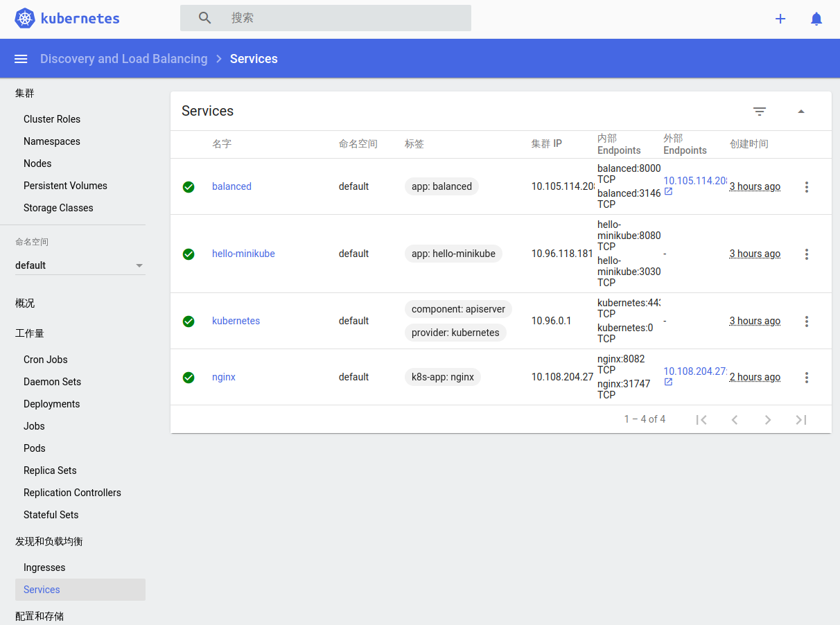Image resolution: width=840 pixels, height=625 pixels.
Task: Open Persistent Volumes in sidebar
Action: coord(65,186)
